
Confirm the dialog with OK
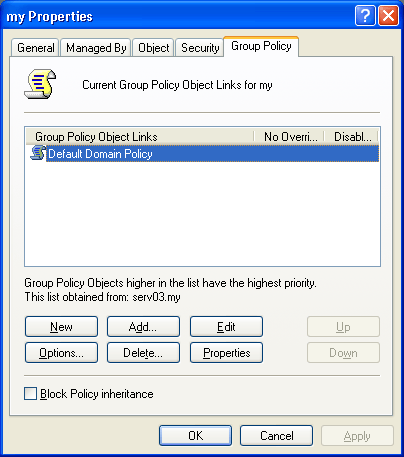[195, 436]
